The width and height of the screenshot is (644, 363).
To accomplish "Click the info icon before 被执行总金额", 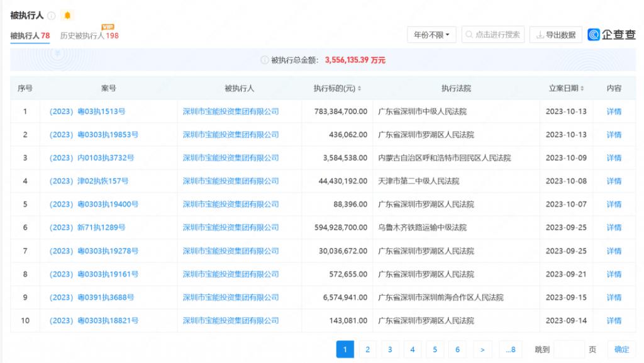I will 265,60.
